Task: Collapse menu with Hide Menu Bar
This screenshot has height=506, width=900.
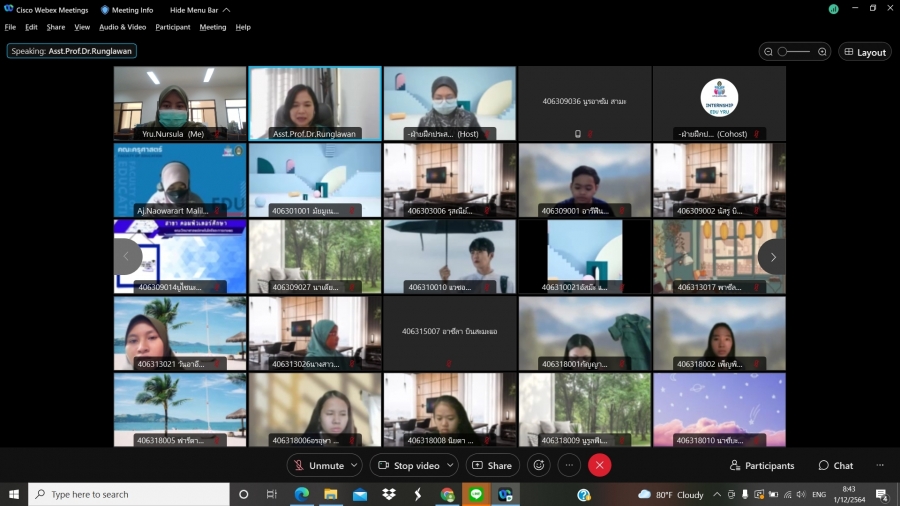Action: coord(199,10)
